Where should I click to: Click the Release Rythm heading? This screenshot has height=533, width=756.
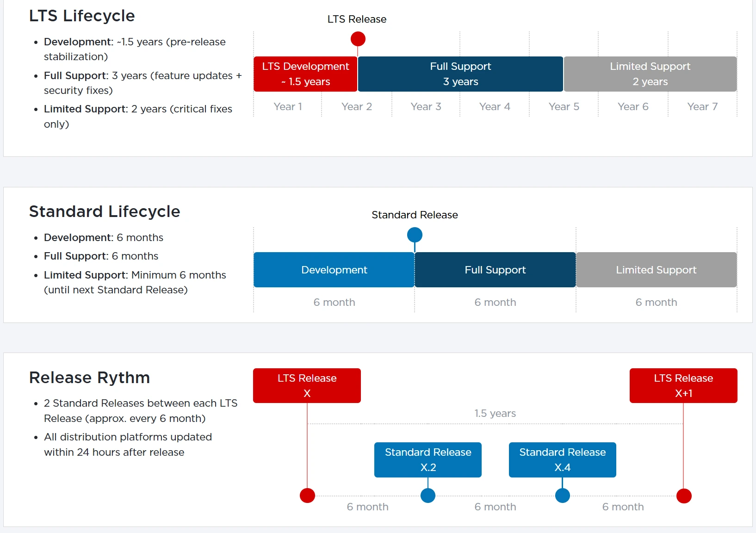coord(89,377)
